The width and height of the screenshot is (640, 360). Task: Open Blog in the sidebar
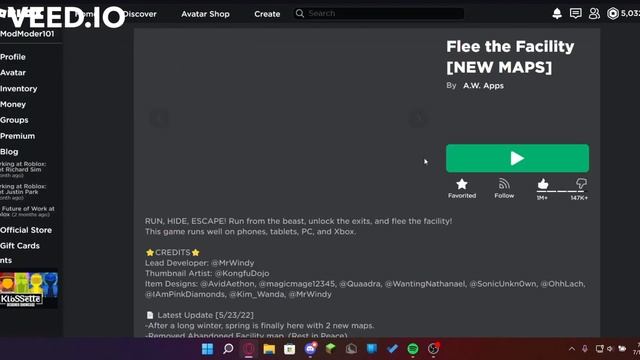(9, 152)
